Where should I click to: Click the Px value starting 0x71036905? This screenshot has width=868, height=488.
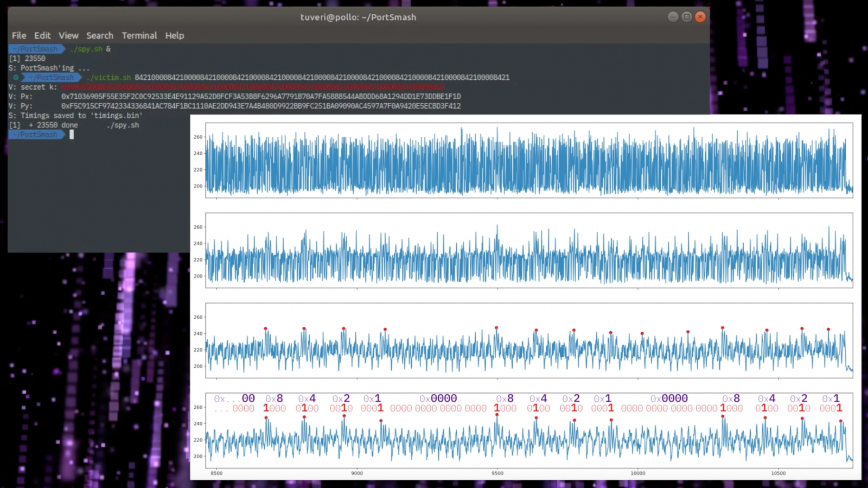261,97
